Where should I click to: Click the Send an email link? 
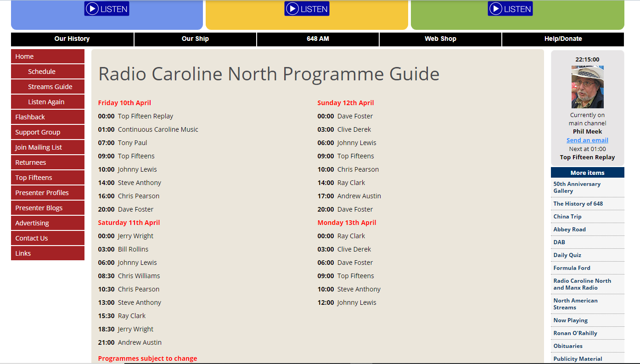click(587, 140)
